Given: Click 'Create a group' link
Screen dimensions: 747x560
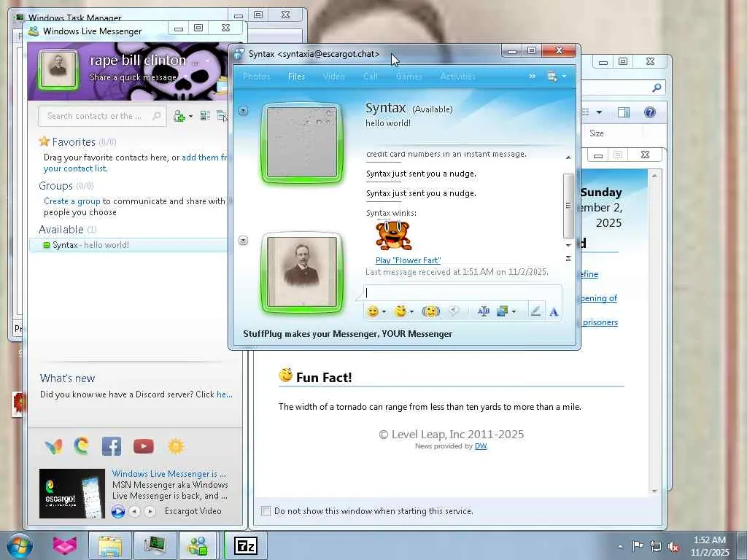Looking at the screenshot, I should pos(72,201).
